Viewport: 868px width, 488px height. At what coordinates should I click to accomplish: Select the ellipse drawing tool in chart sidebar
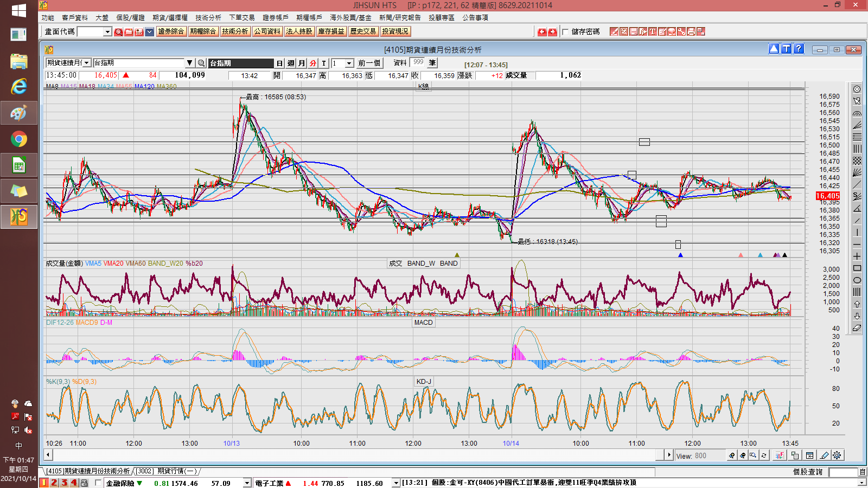pyautogui.click(x=857, y=280)
